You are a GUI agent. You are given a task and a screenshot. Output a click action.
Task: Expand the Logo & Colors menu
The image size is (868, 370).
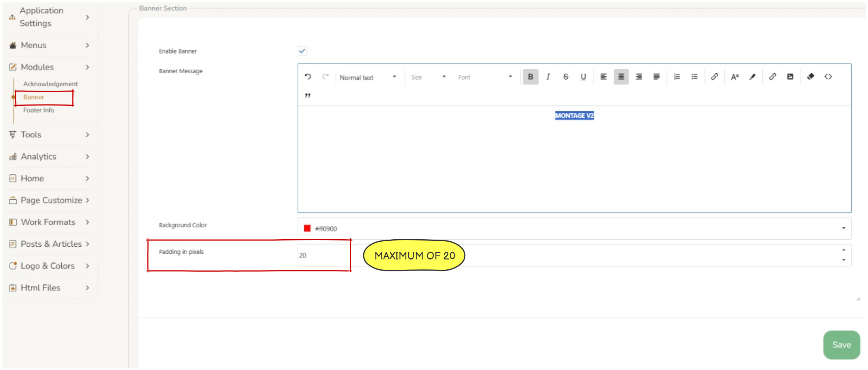48,266
